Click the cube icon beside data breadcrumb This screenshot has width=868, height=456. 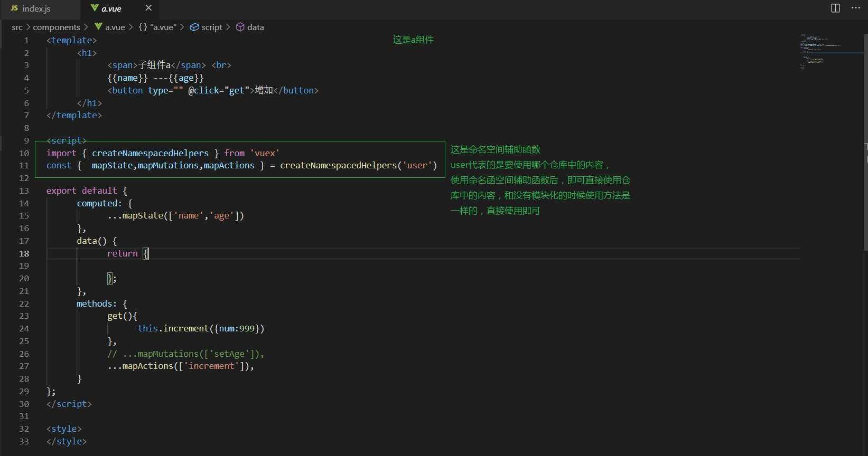coord(240,27)
